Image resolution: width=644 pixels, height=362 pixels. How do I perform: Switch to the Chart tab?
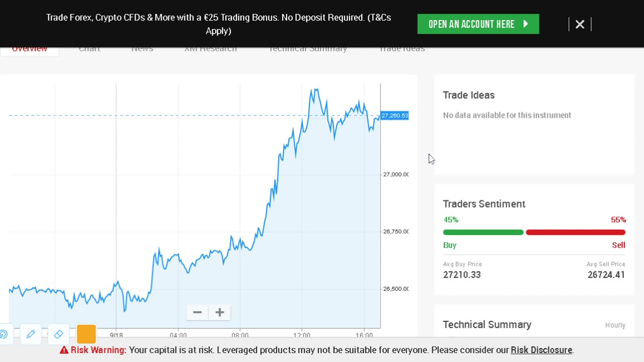click(90, 49)
